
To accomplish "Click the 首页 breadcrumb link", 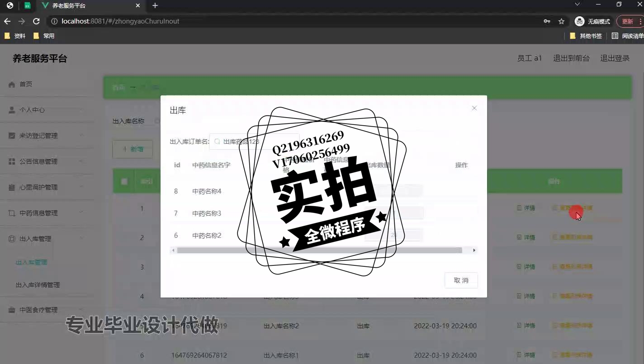I will coord(118,87).
